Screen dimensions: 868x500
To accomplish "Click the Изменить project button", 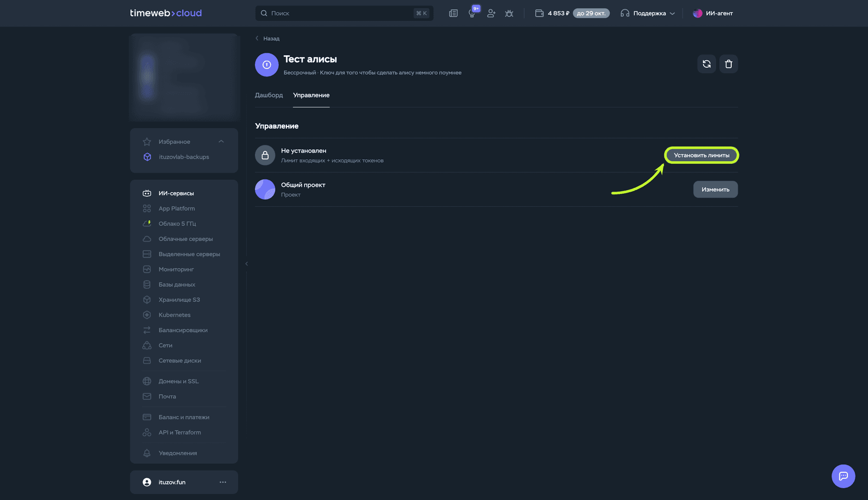I will pyautogui.click(x=716, y=189).
